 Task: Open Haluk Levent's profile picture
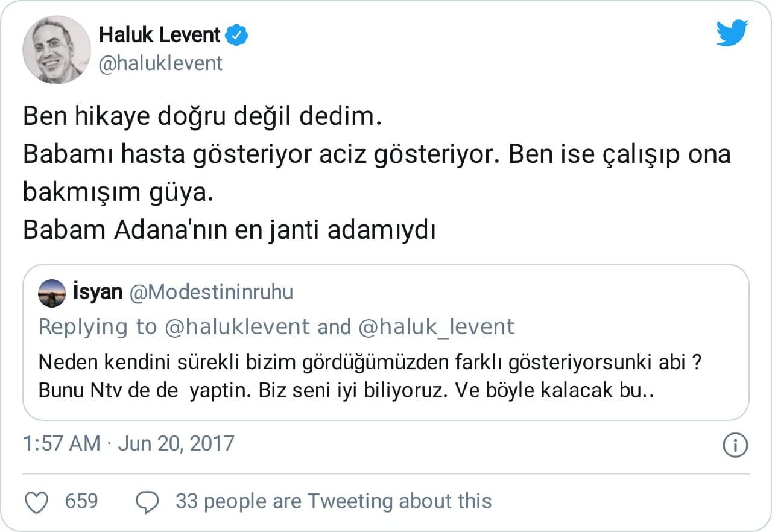(x=57, y=49)
